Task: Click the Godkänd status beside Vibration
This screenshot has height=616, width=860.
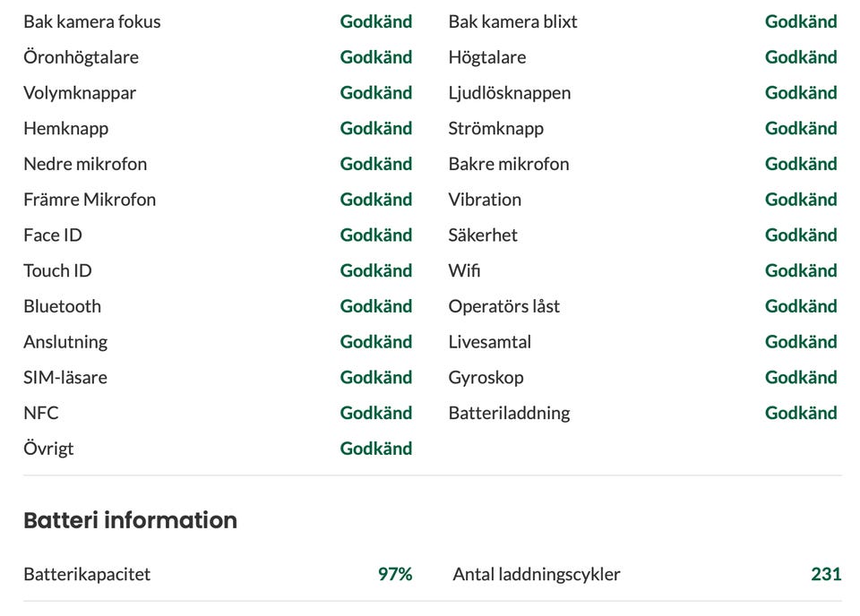Action: coord(801,200)
